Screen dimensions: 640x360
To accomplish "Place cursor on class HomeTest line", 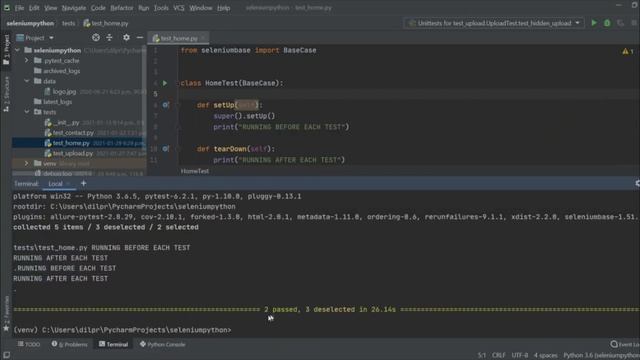I will [232, 83].
